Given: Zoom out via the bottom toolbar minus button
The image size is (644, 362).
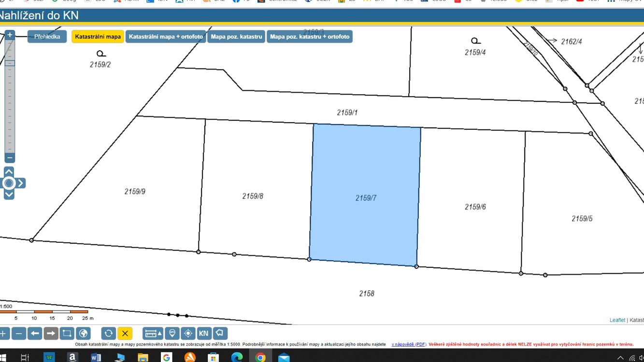Looking at the screenshot, I should (19, 334).
